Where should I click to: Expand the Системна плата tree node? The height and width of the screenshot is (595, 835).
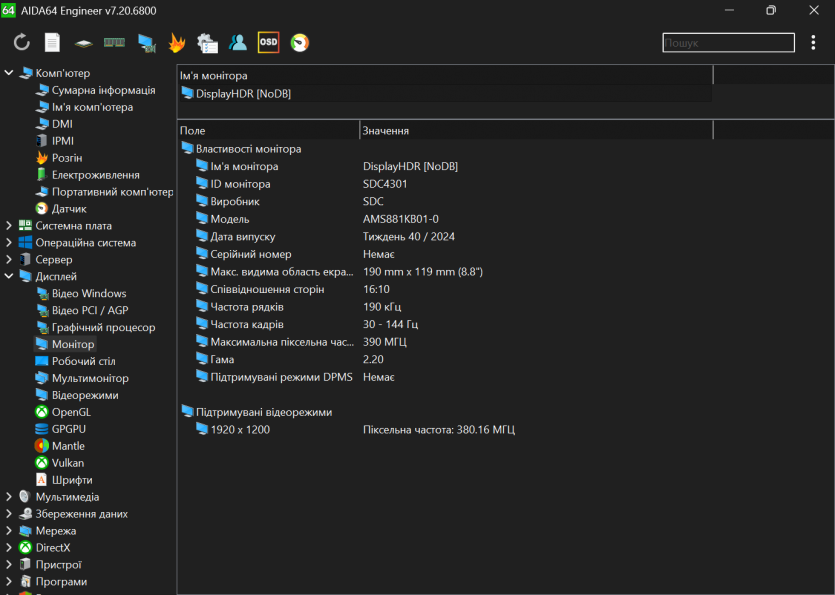(x=9, y=226)
